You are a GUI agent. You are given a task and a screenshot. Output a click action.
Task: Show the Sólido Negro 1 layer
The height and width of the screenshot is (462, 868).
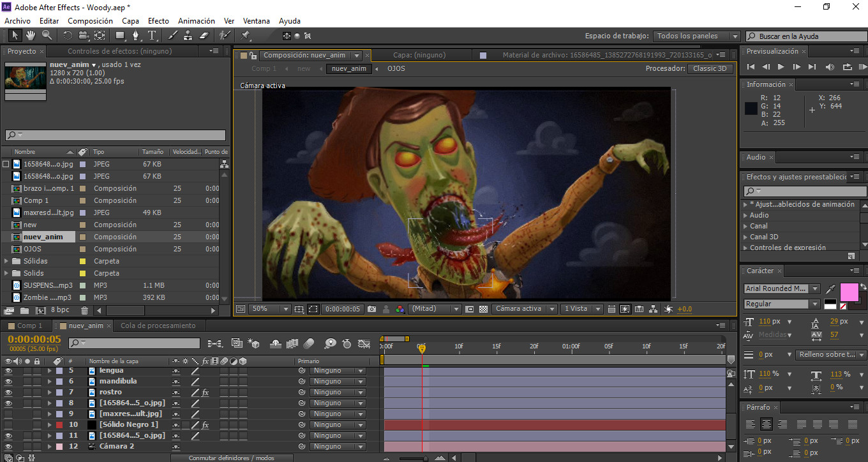pyautogui.click(x=8, y=425)
